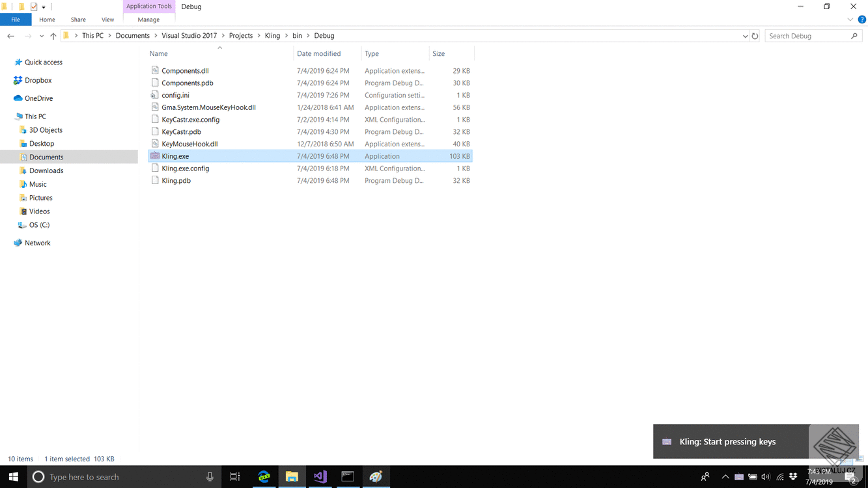The image size is (868, 488).
Task: Open the Action Center notifications icon
Action: (850, 478)
